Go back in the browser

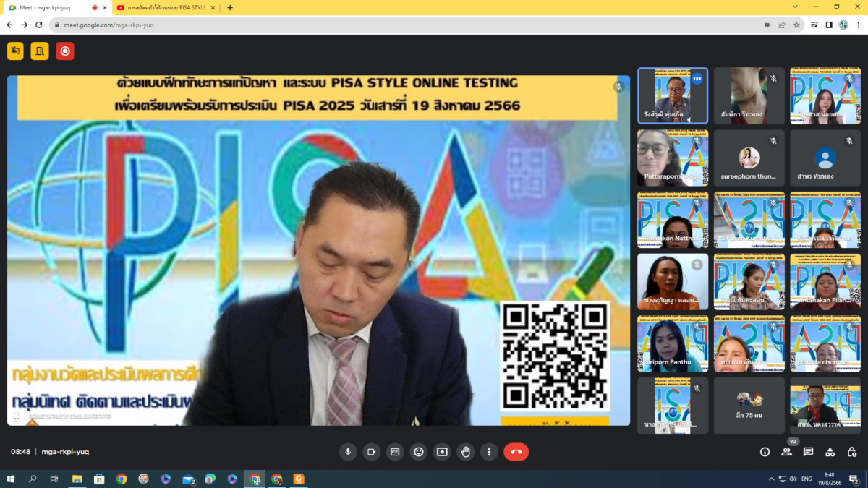point(10,25)
